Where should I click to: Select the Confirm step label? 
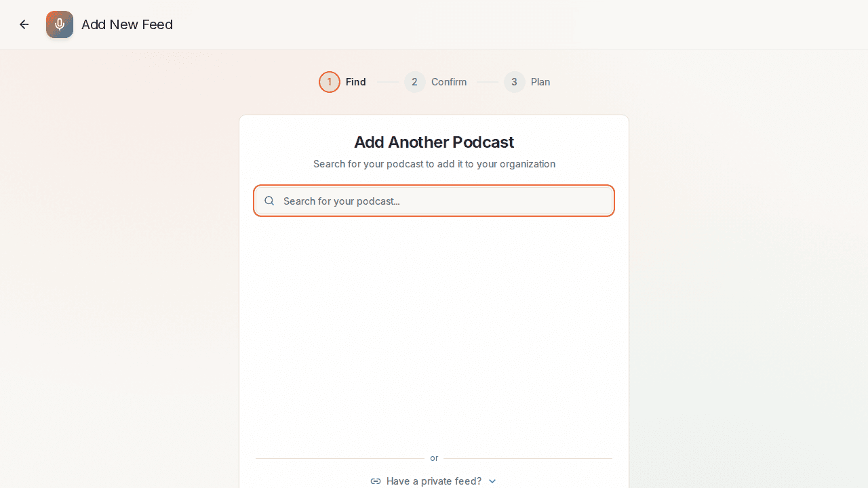449,81
